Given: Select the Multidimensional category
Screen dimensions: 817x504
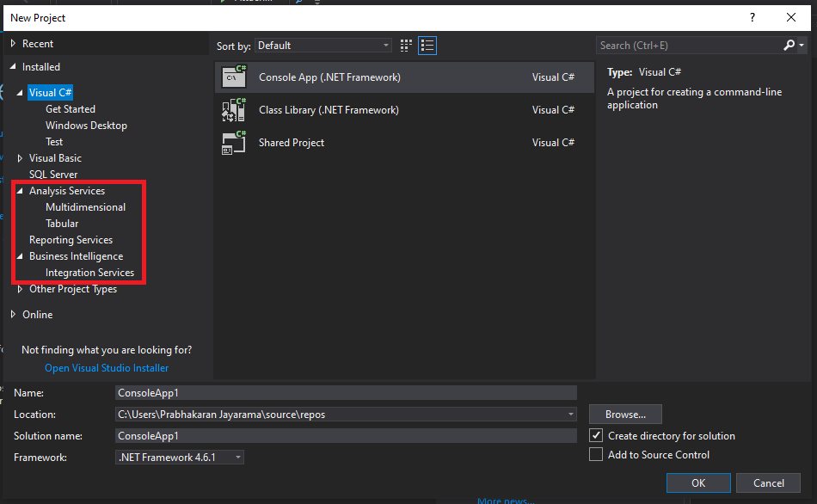Looking at the screenshot, I should (x=85, y=207).
